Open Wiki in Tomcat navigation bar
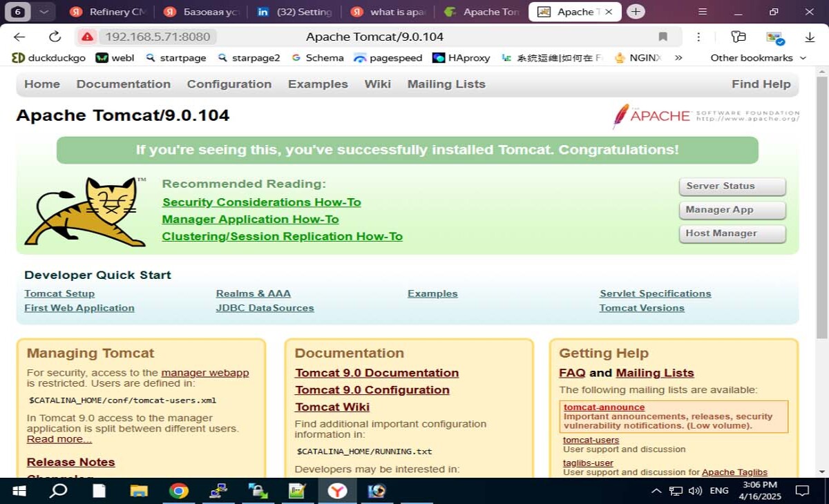 (378, 84)
